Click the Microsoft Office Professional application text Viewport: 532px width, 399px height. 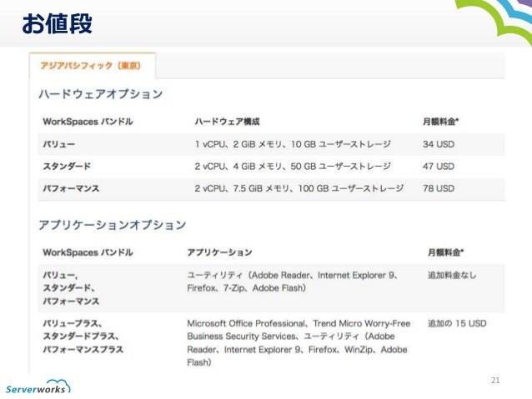[x=246, y=323]
